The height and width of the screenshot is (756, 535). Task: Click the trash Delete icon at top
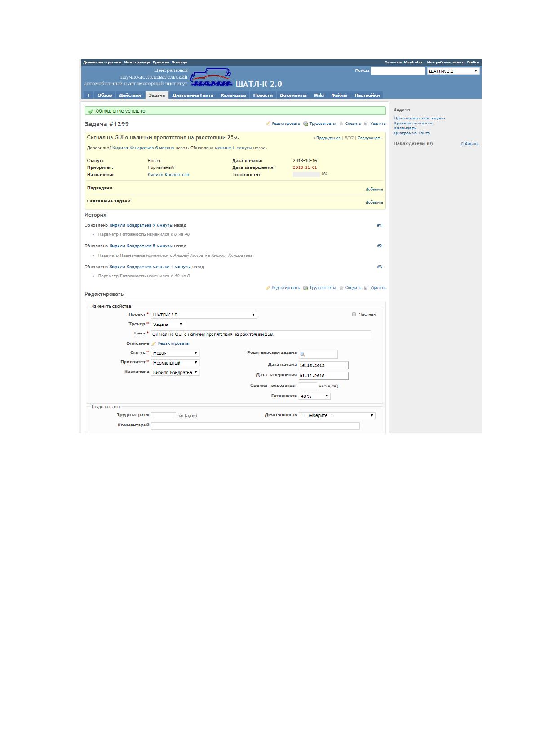[366, 123]
